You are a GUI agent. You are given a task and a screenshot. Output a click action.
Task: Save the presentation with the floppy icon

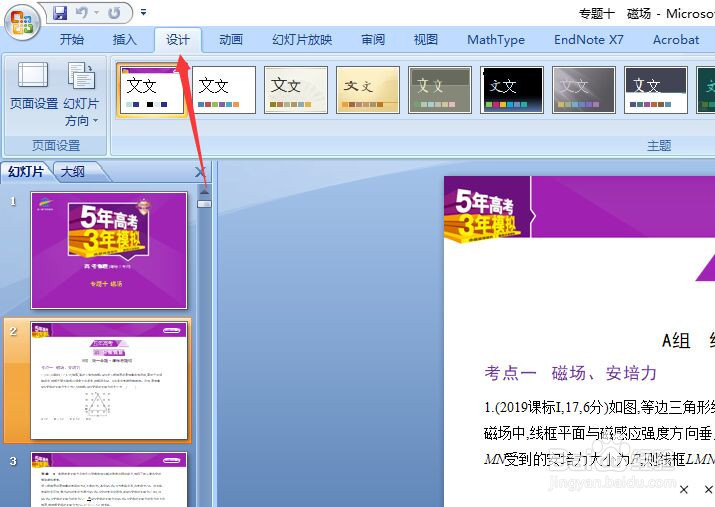pos(60,13)
